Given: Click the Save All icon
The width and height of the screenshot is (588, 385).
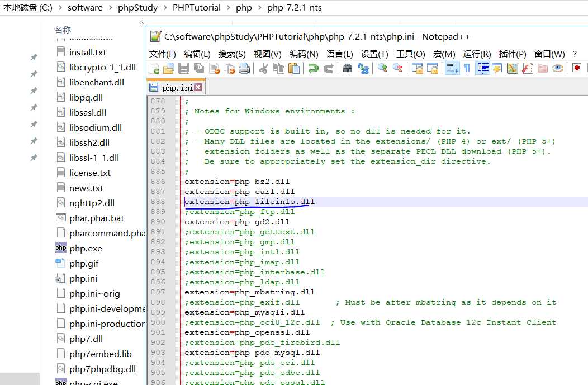Looking at the screenshot, I should click(199, 68).
